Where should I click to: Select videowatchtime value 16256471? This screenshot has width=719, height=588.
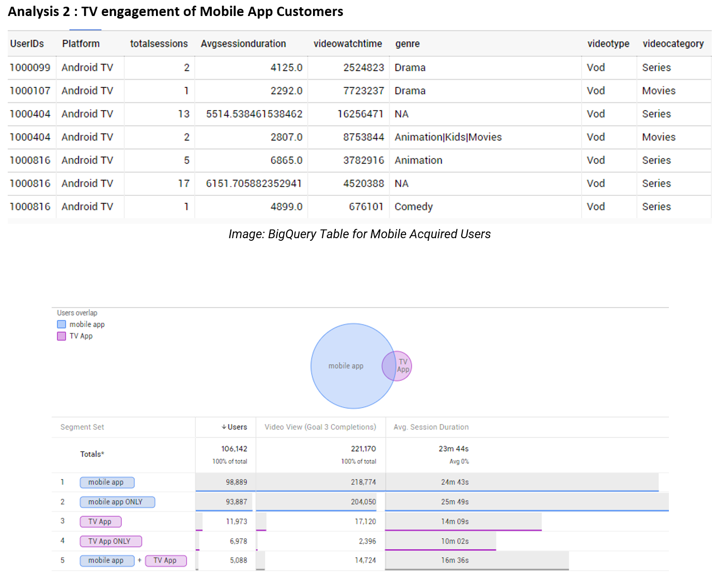(x=361, y=114)
